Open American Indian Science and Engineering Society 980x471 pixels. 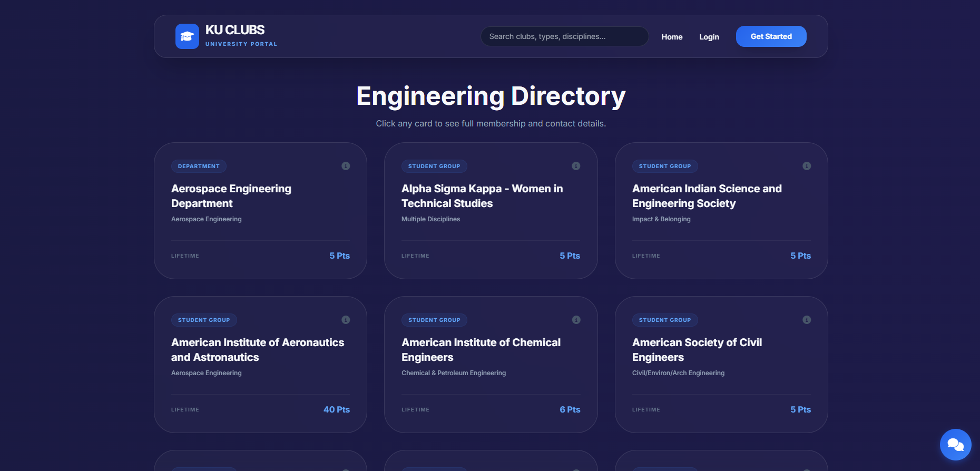click(x=707, y=196)
